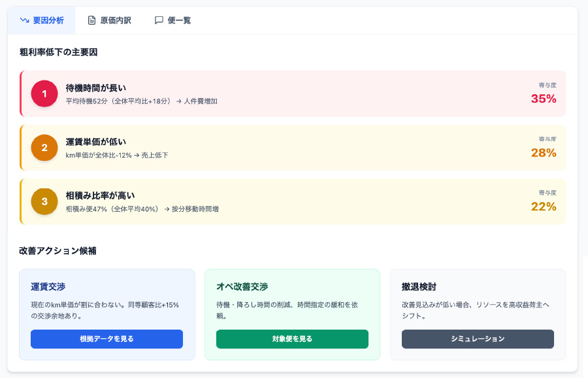Click the 寄与度 label above 35%
Viewport: 588px width, 378px height.
click(x=547, y=85)
